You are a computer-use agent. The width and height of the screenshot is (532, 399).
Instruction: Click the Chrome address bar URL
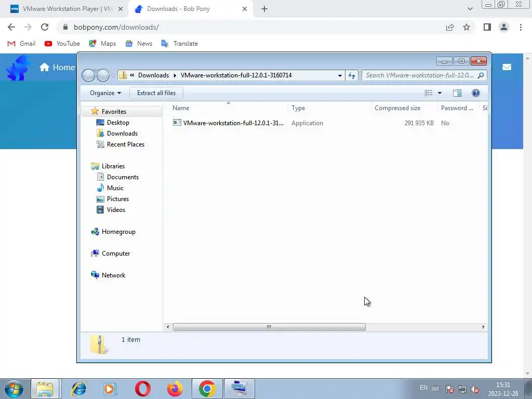click(x=116, y=27)
